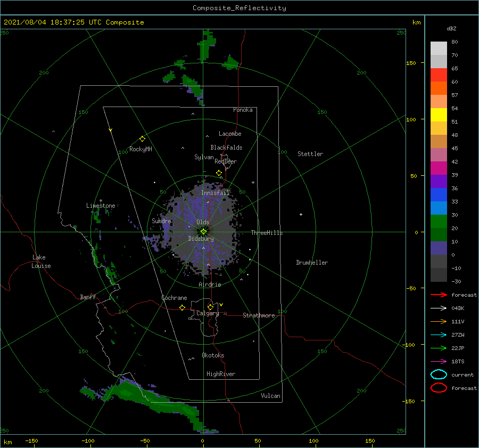
Task: Click the asterisk marker above Limestone
Action: (101, 201)
